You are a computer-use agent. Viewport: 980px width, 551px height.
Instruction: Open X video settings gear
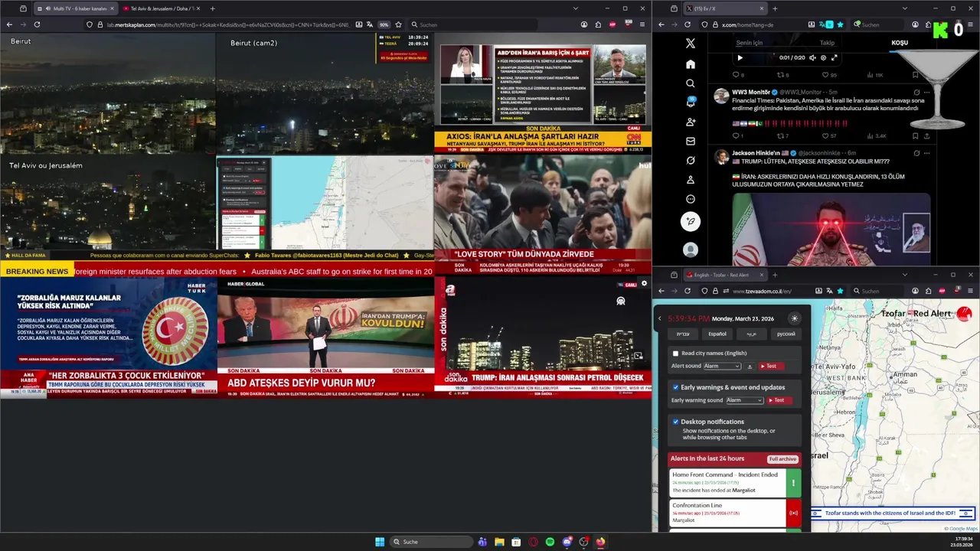(823, 57)
